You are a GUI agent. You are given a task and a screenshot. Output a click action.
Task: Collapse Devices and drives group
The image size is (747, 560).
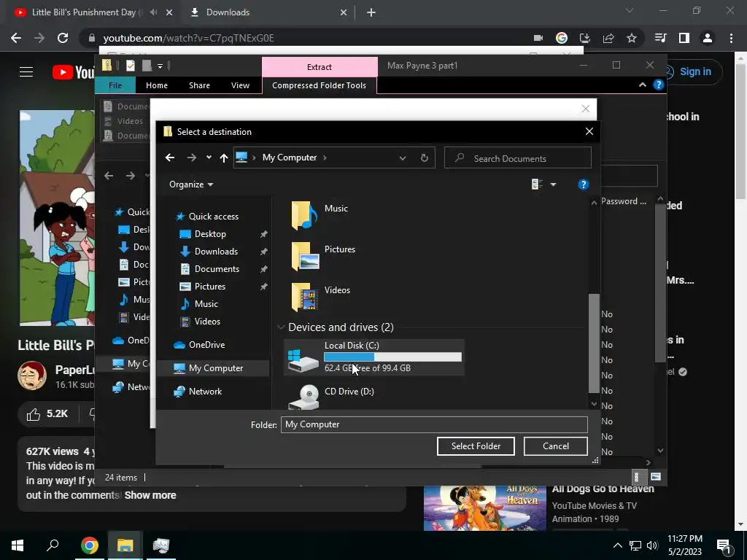(x=281, y=327)
